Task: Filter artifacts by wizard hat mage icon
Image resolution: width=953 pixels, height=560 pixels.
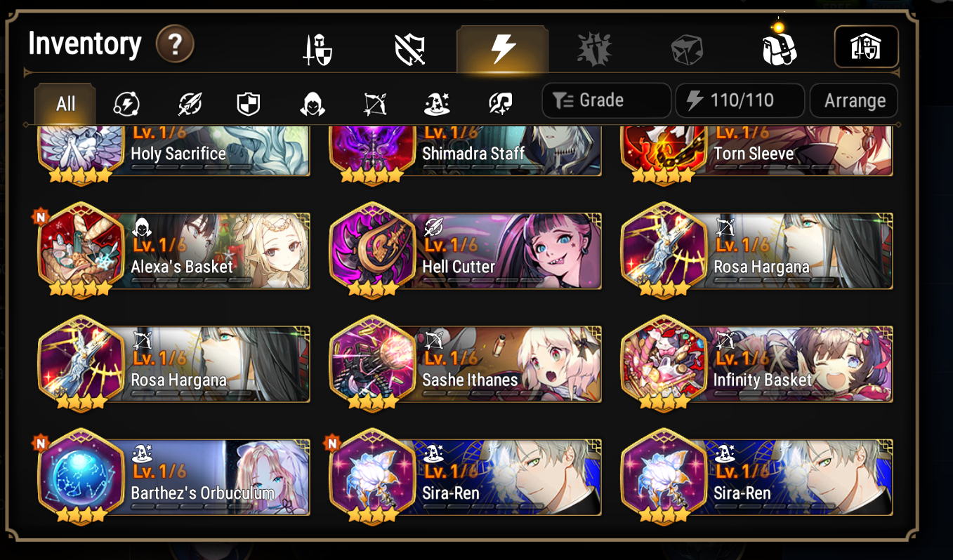Action: [437, 105]
